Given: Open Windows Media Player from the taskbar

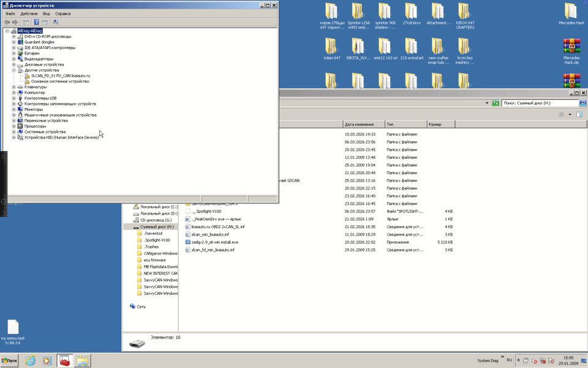Looking at the screenshot, I should [47, 361].
